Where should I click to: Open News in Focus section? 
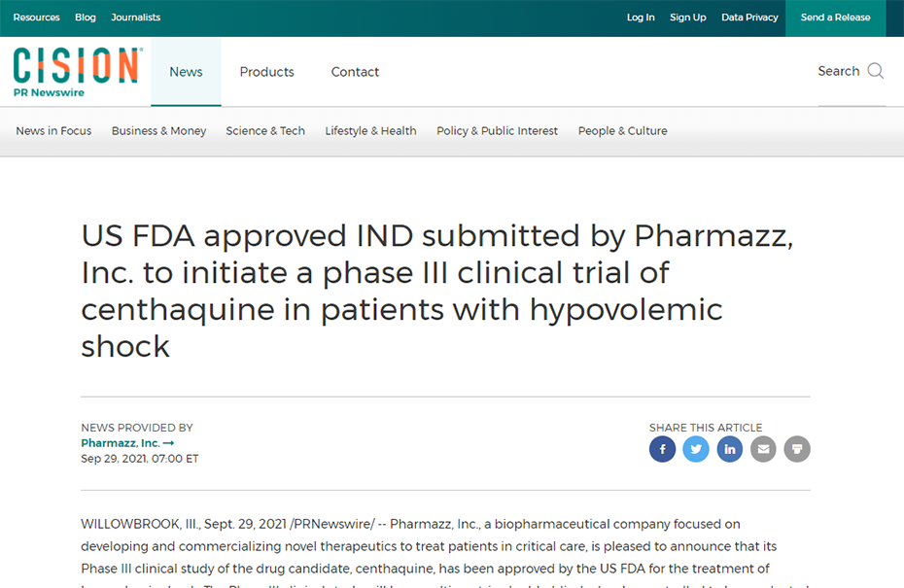[x=53, y=131]
